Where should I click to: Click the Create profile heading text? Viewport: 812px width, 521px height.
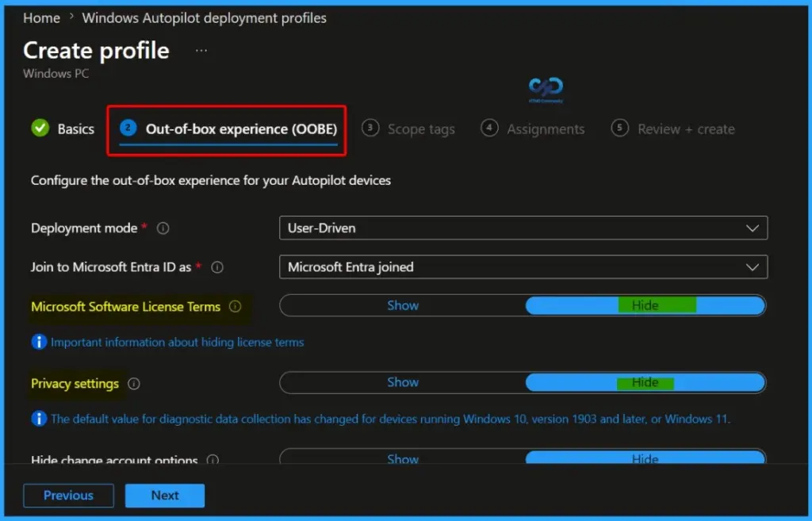tap(96, 51)
